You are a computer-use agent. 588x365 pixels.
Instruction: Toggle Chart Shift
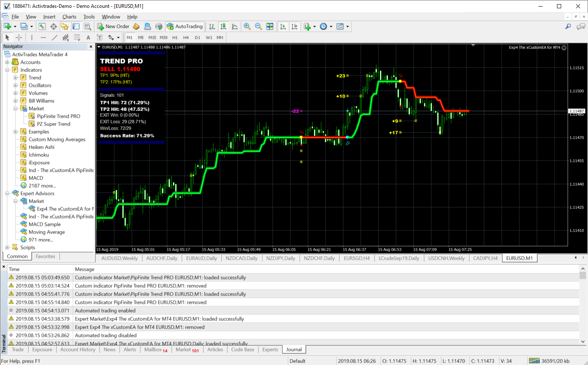[x=294, y=26]
